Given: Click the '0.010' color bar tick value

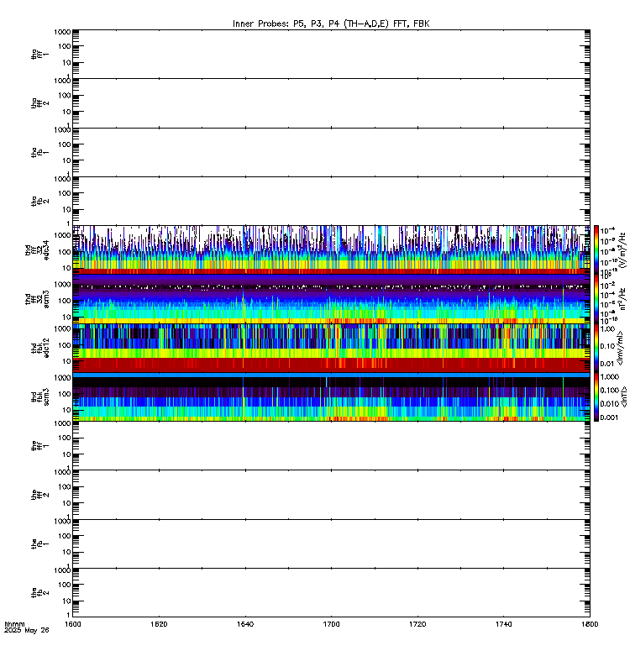Looking at the screenshot, I should pos(610,404).
